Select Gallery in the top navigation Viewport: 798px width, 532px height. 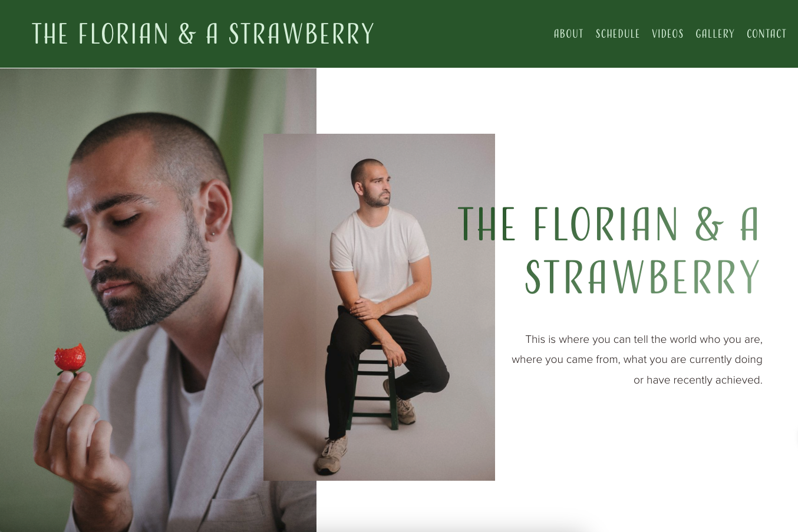pyautogui.click(x=715, y=34)
